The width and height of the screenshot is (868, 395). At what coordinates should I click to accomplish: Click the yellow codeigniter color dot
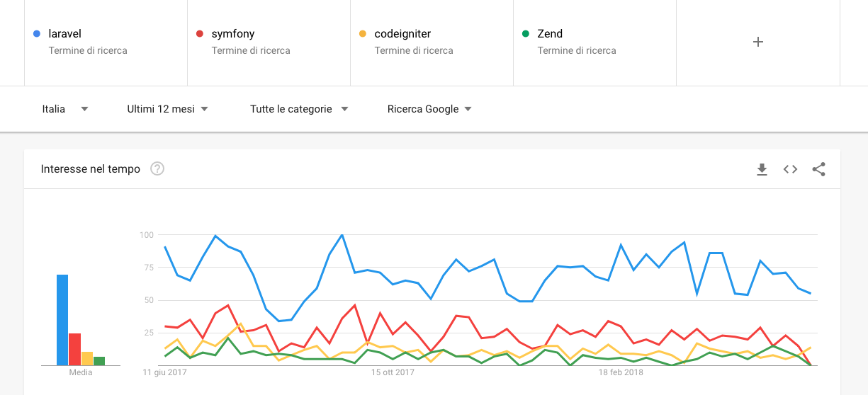tap(363, 33)
